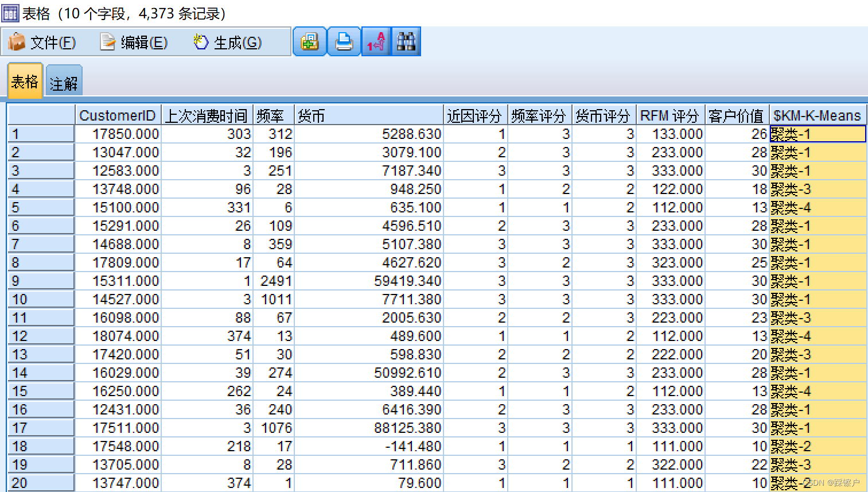Screen dimensions: 868x492
Task: Click the RFM 评分 column header
Action: 670,115
